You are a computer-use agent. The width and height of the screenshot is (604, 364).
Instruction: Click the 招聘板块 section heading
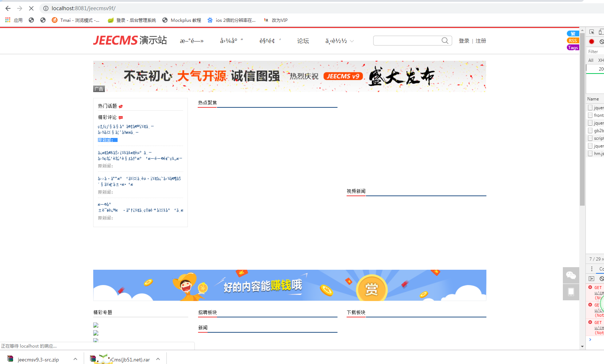tap(208, 312)
